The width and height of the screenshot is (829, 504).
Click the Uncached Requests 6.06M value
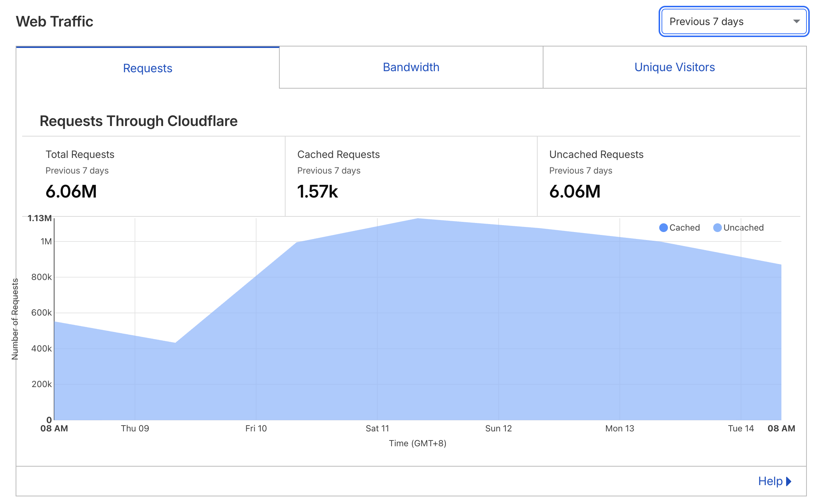click(575, 191)
